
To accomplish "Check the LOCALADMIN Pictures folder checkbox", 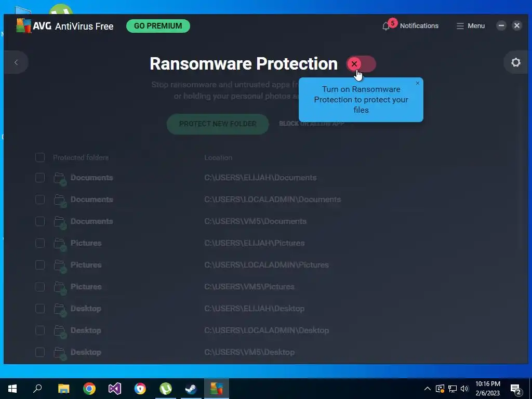I will (40, 265).
